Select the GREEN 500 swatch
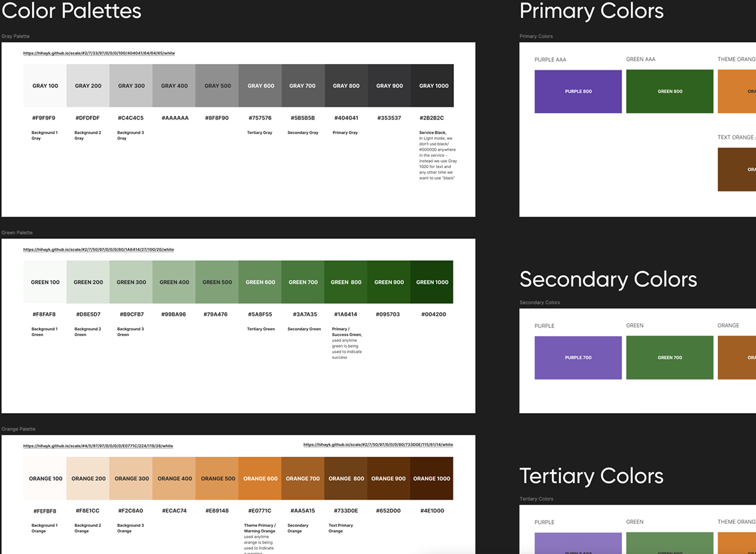Viewport: 756px width, 554px height. click(x=217, y=282)
